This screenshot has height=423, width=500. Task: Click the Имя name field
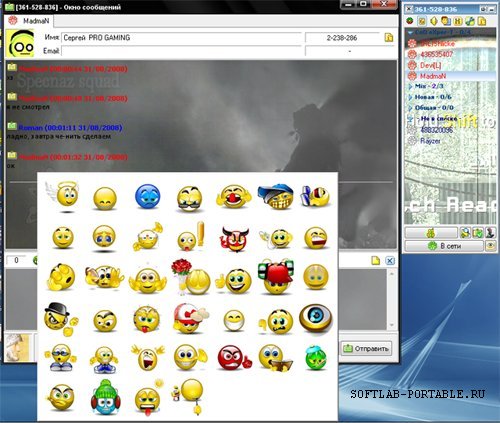coord(182,38)
